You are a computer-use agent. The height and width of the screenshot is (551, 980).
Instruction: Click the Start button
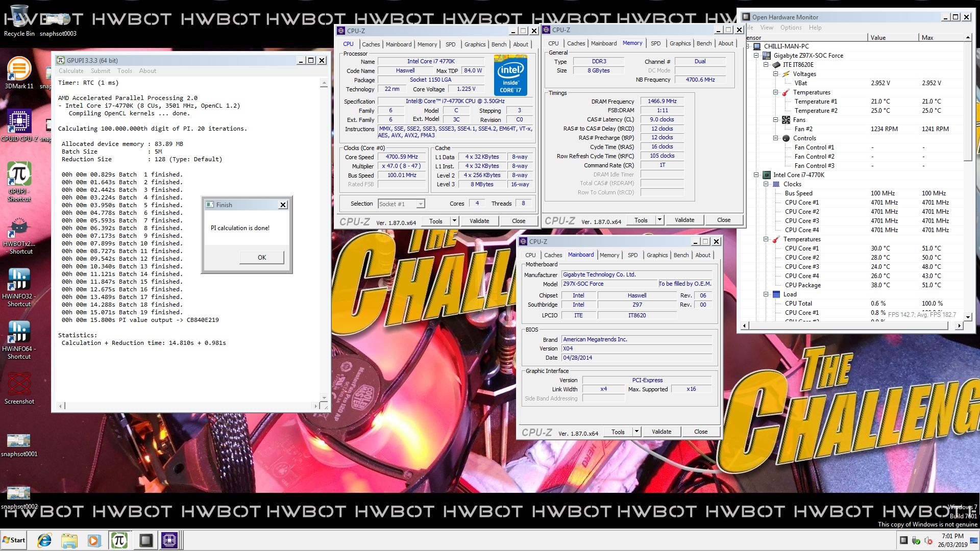click(14, 540)
